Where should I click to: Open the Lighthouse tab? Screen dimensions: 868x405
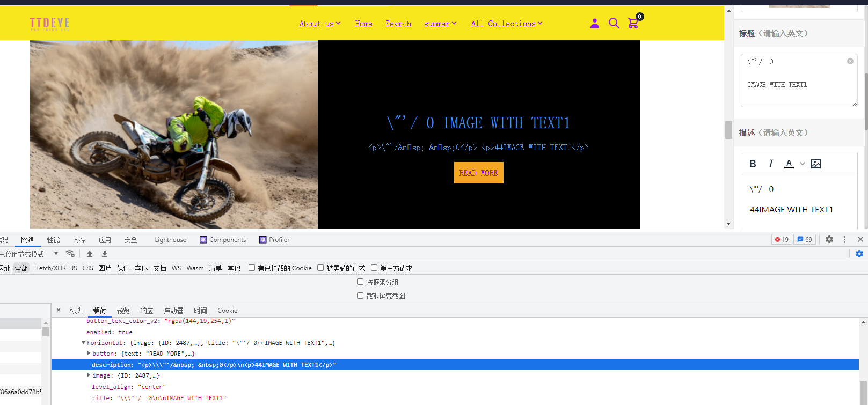coord(170,240)
